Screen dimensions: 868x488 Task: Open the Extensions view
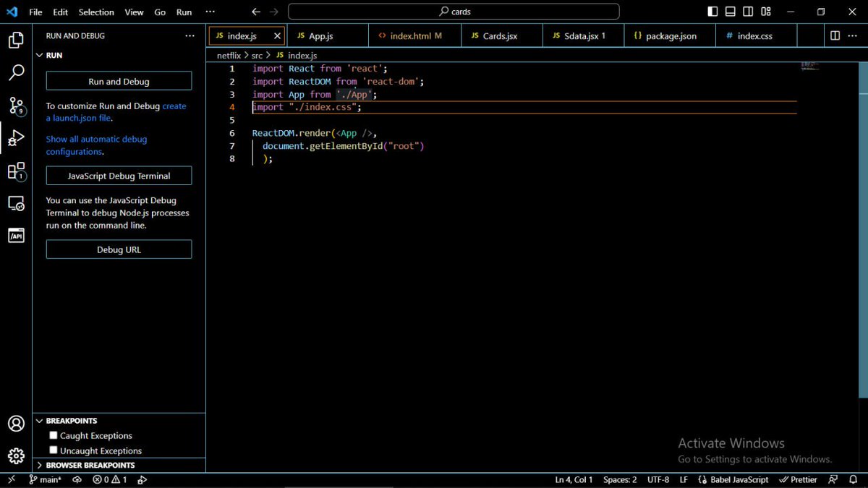[x=16, y=171]
